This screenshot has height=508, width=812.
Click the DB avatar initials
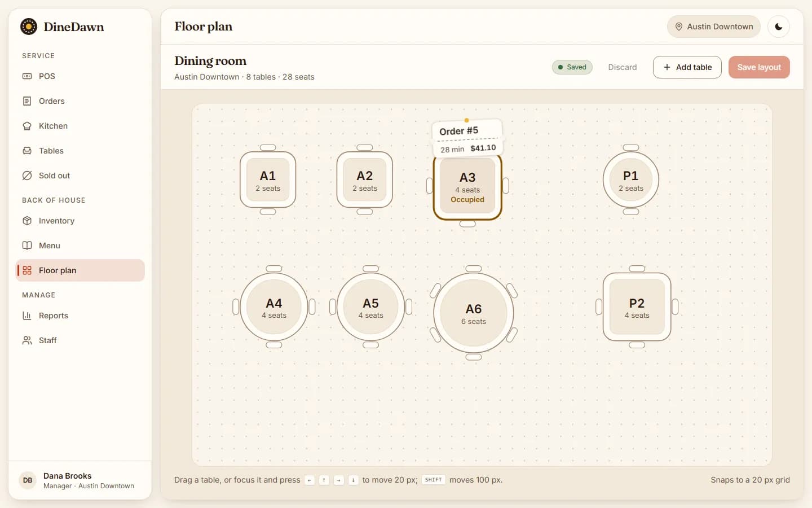tap(28, 480)
